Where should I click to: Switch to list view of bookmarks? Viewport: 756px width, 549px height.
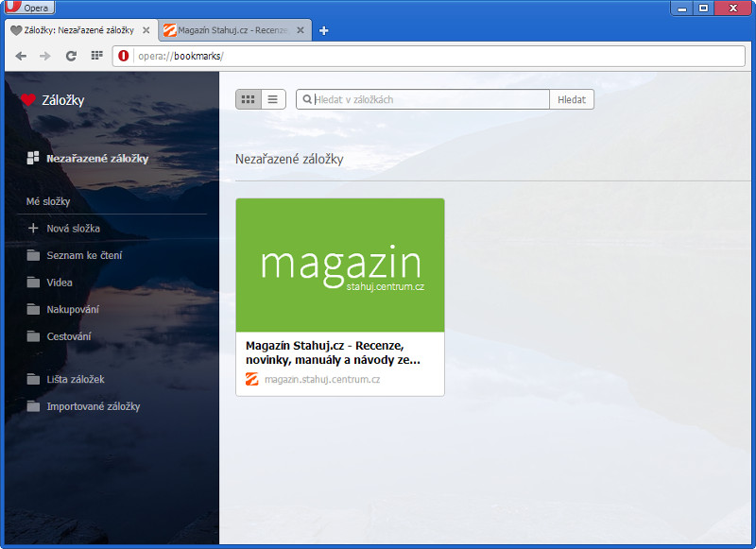[273, 99]
